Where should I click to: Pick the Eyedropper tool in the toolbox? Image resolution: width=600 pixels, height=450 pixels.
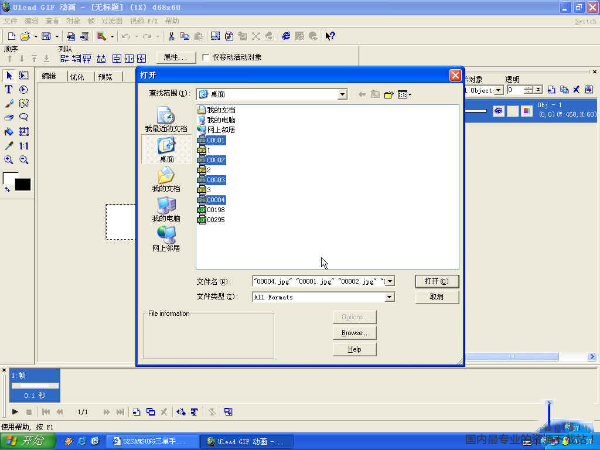9,145
